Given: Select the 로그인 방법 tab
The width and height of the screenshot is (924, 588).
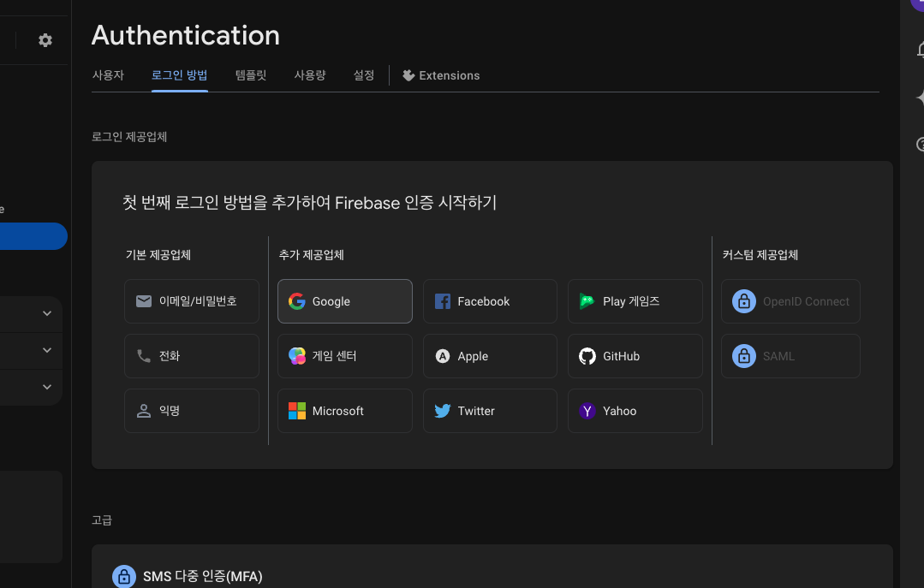Looking at the screenshot, I should [180, 75].
